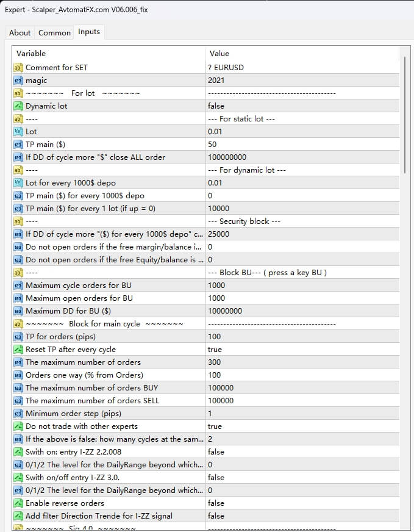This screenshot has width=414, height=532.
Task: Click the icon beside The maximum number of orders SELL
Action: (18, 401)
